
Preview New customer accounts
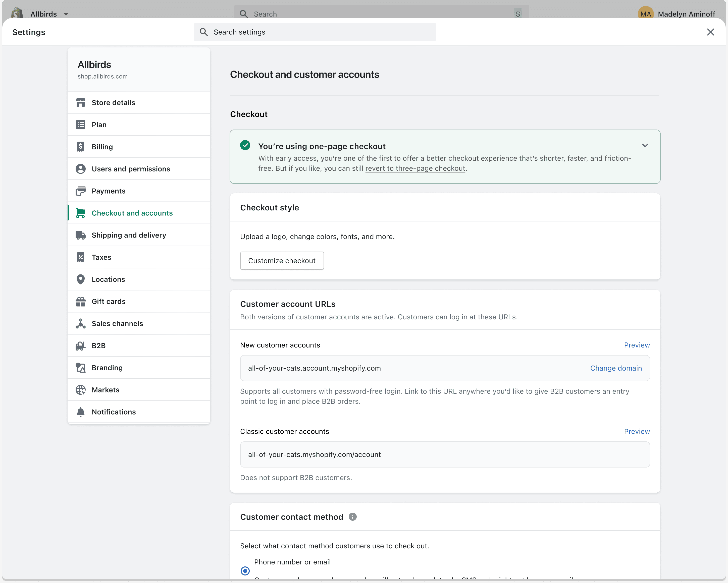[637, 345]
